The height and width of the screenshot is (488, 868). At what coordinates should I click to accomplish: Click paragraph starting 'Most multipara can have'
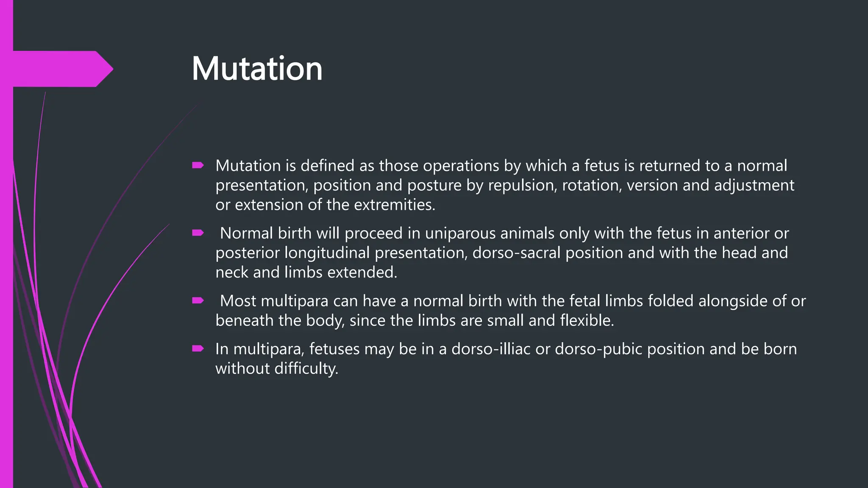click(511, 311)
